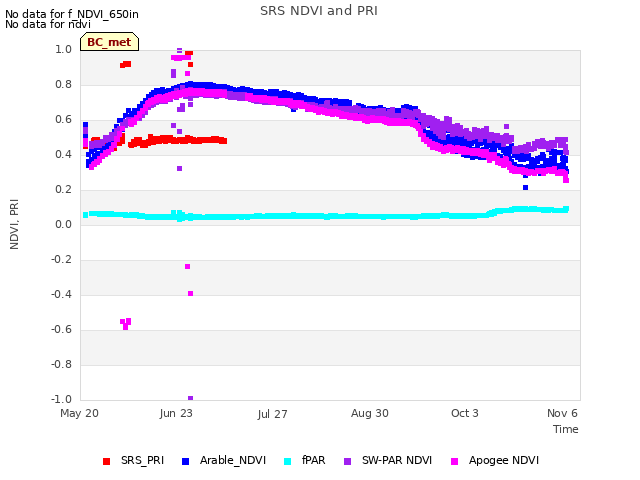Screen dimensions: 640x480
Task: Click the isolated blue point near 0.2
Action: 525,187
